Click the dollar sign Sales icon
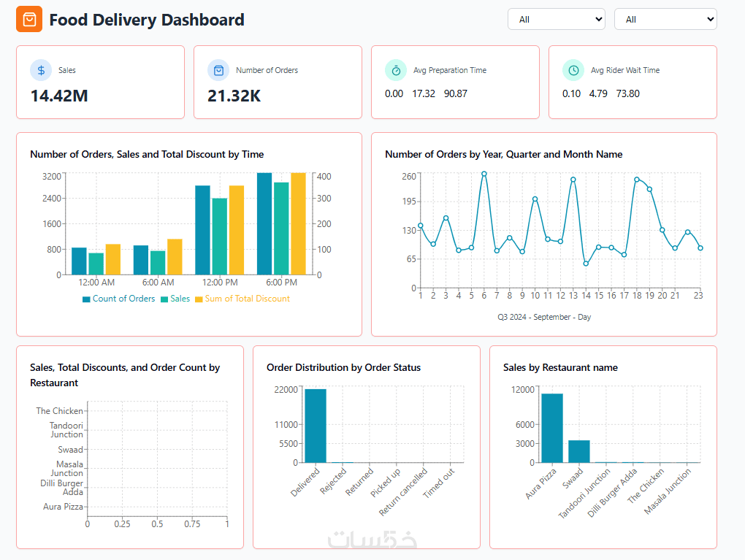This screenshot has height=560, width=745. tap(41, 70)
